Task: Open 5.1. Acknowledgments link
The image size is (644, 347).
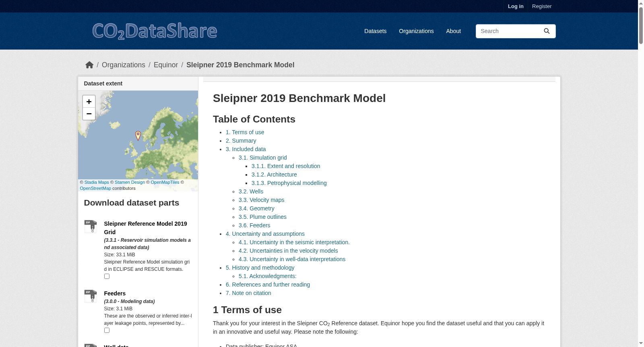Action: pos(268,276)
